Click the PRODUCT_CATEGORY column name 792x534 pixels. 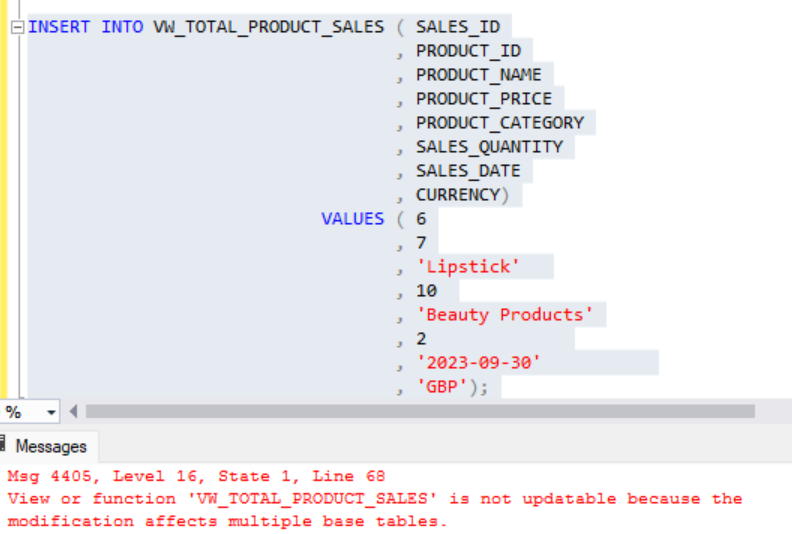point(499,123)
